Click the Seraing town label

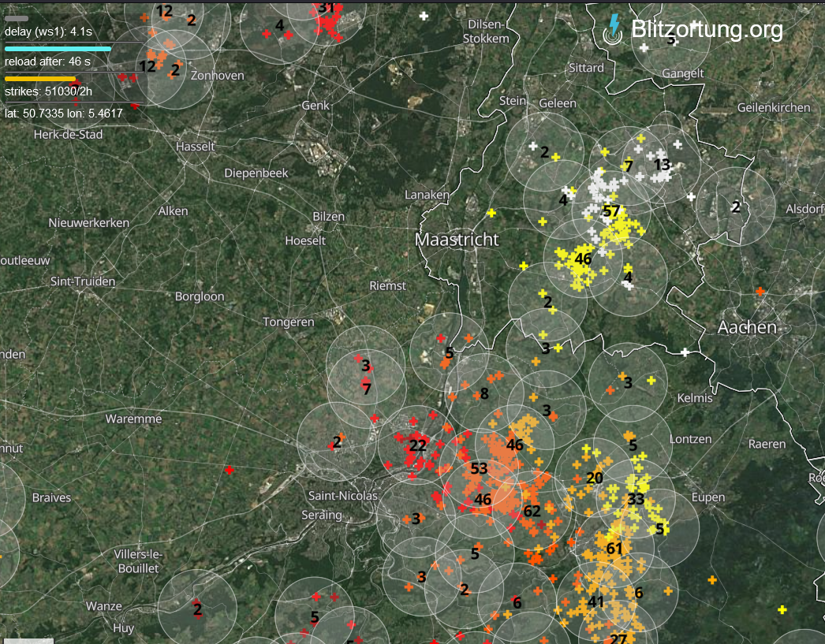(322, 516)
